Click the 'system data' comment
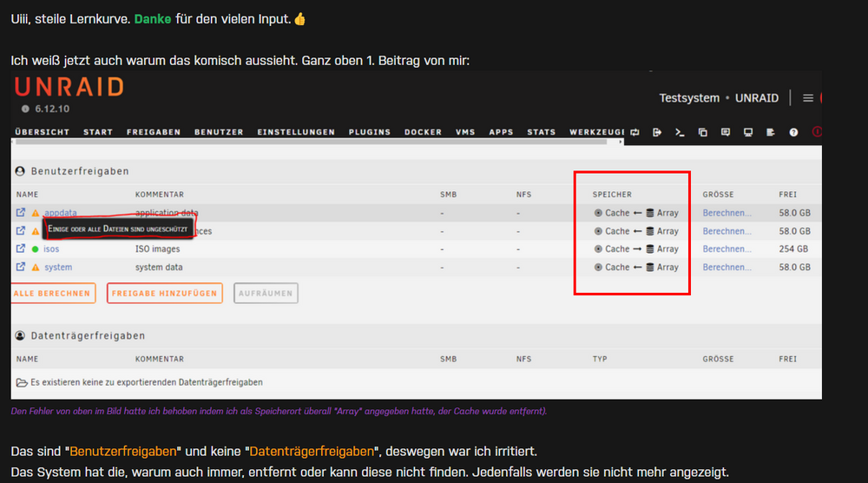Image resolution: width=868 pixels, height=483 pixels. tap(159, 267)
